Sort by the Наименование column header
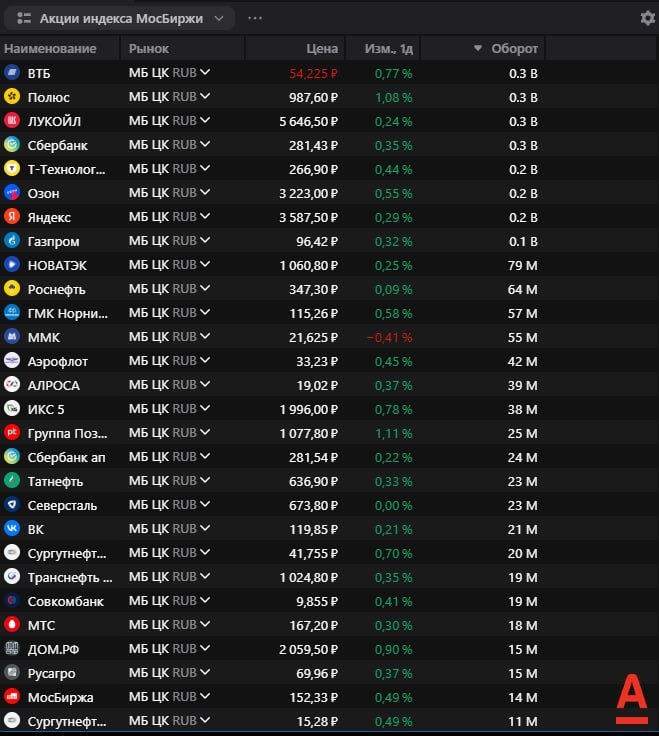The image size is (659, 736). tap(50, 48)
